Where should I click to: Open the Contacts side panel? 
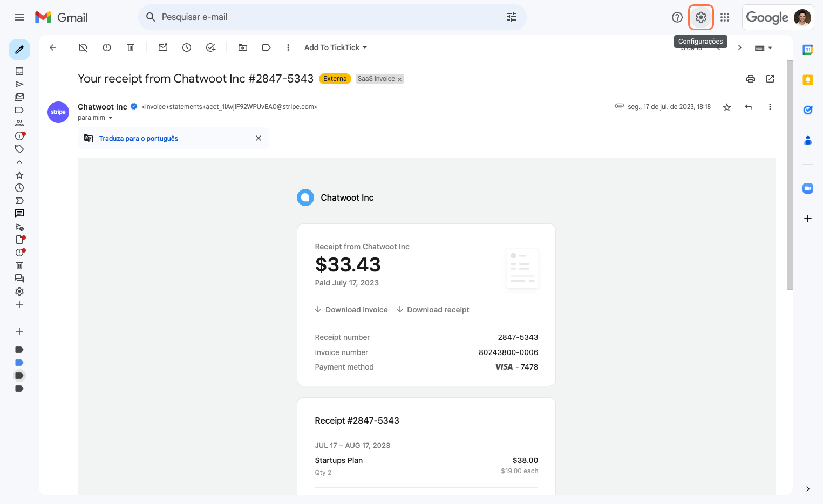click(808, 140)
